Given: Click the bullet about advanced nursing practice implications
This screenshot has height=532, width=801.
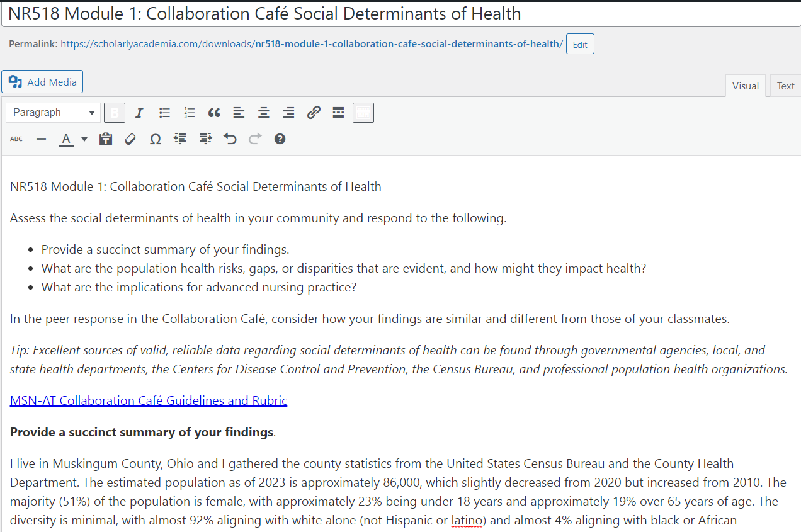Looking at the screenshot, I should tap(199, 287).
